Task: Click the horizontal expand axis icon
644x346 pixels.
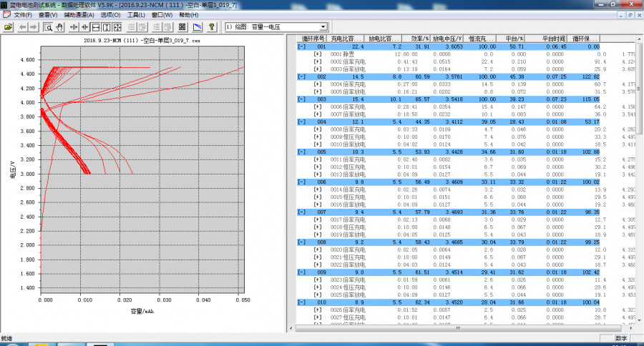Action: [x=74, y=27]
